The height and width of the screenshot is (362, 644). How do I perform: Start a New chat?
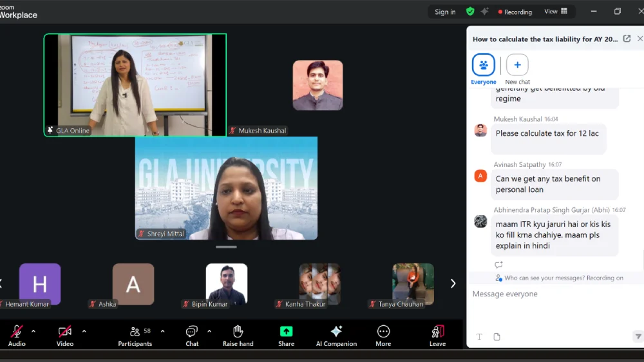(517, 66)
